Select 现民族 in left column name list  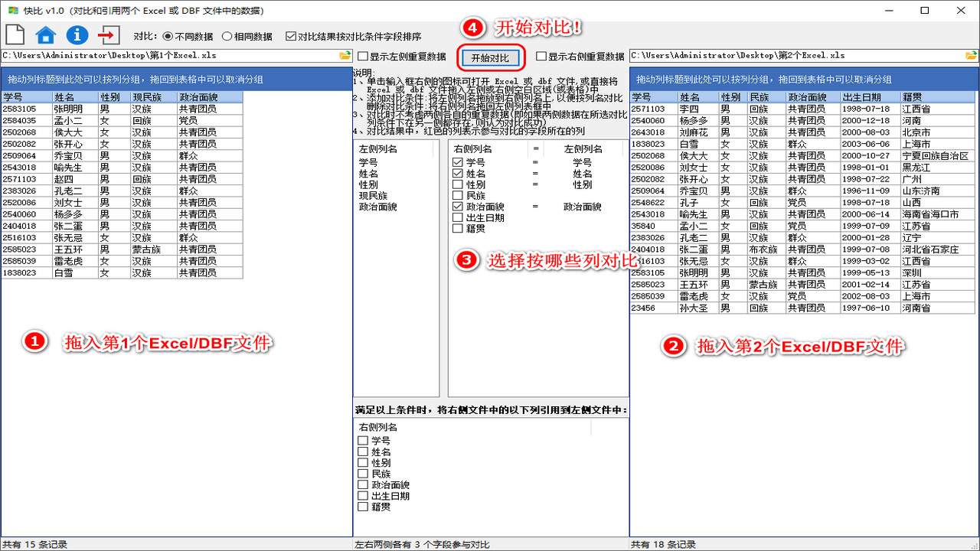tap(373, 196)
